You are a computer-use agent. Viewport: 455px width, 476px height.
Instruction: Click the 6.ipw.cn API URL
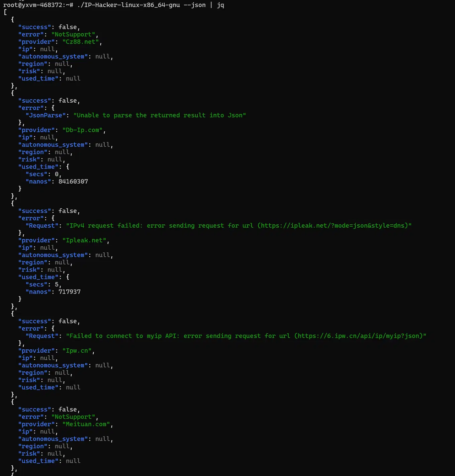tap(360, 336)
